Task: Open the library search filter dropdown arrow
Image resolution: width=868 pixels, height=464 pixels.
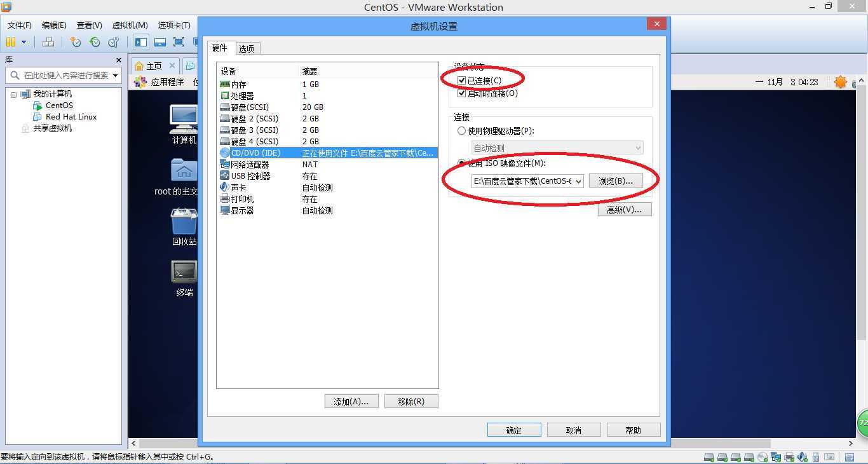Action: pyautogui.click(x=115, y=75)
